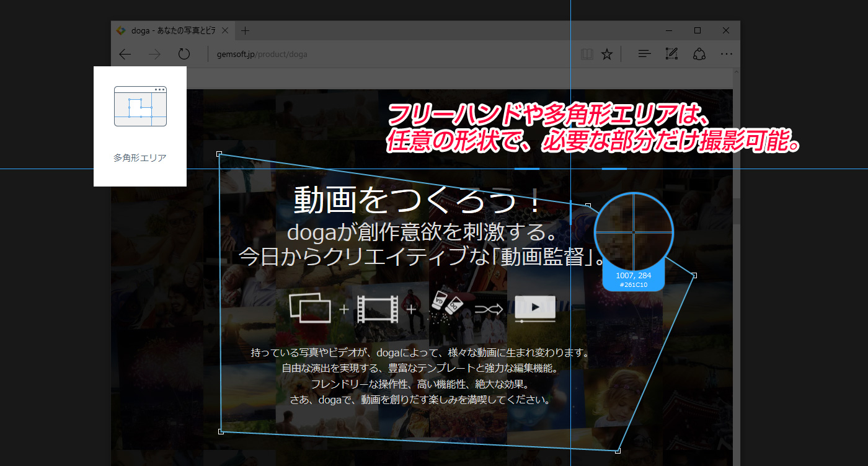This screenshot has width=868, height=466.
Task: Open the More actions (...) menu
Action: tap(726, 54)
